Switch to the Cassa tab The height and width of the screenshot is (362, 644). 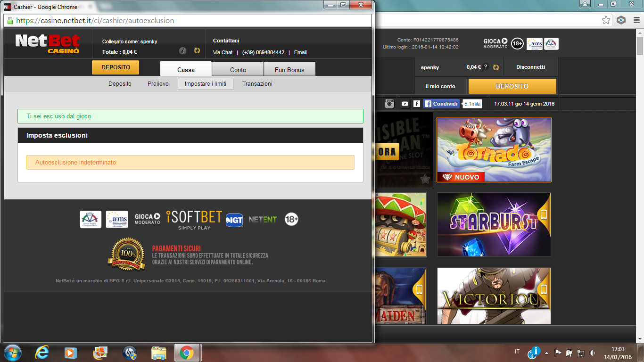186,69
